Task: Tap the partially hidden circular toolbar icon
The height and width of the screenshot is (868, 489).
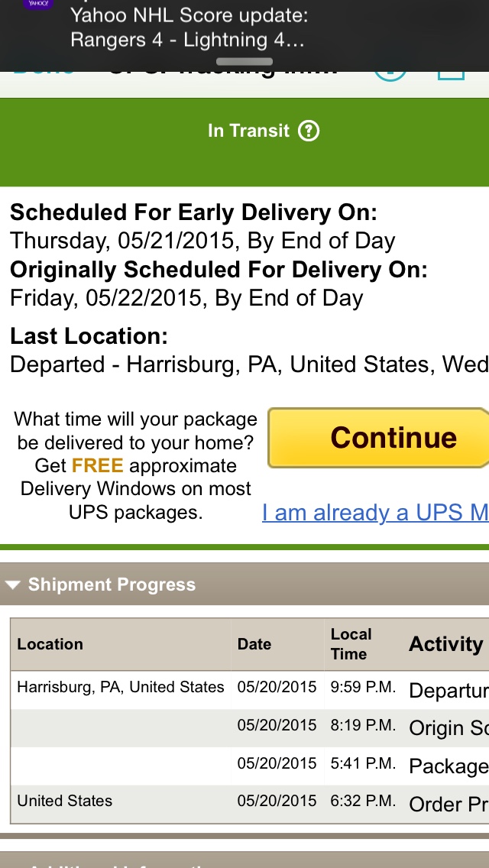Action: pos(390,76)
